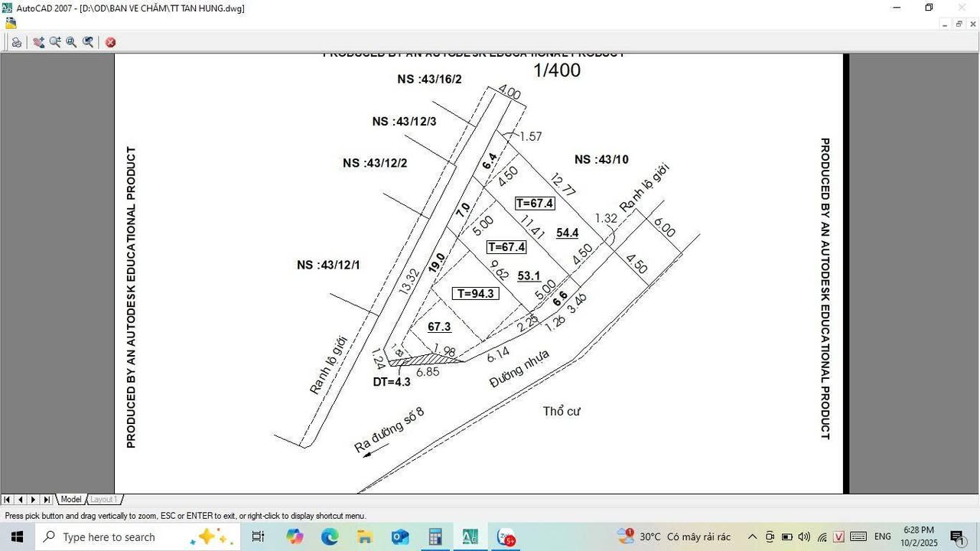The image size is (980, 551).
Task: Close the plot preview with the red X icon
Action: coord(110,42)
